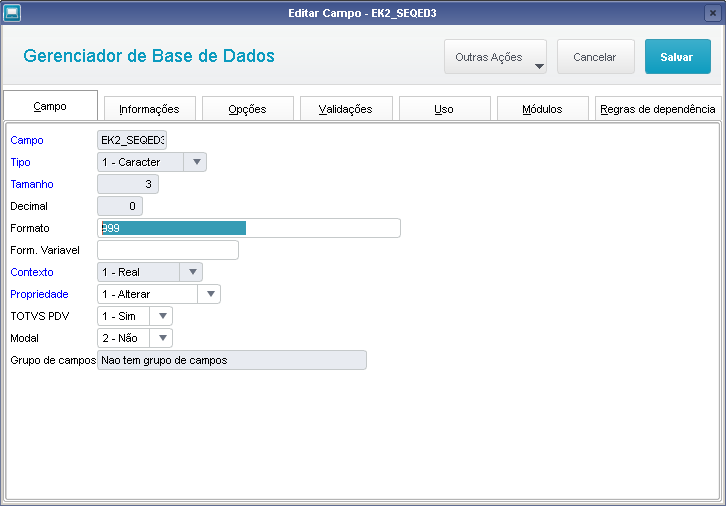This screenshot has height=506, width=726.
Task: Open the Regras de dependência tab
Action: coord(658,109)
